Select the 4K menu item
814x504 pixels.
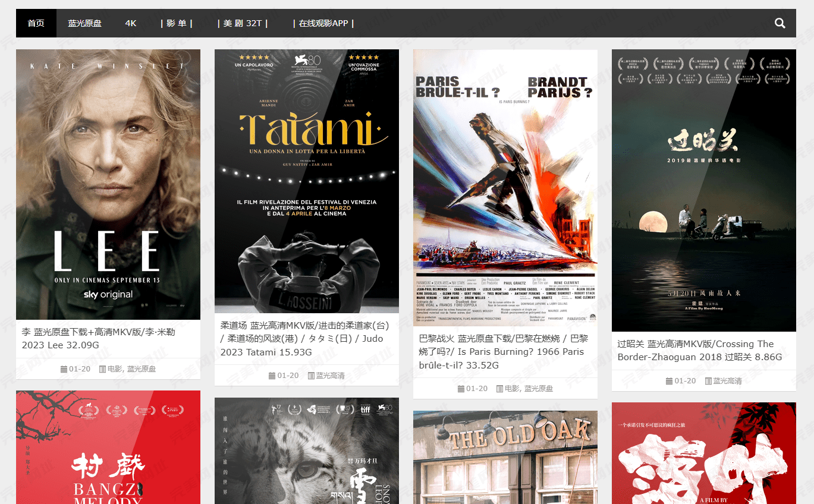pyautogui.click(x=131, y=23)
